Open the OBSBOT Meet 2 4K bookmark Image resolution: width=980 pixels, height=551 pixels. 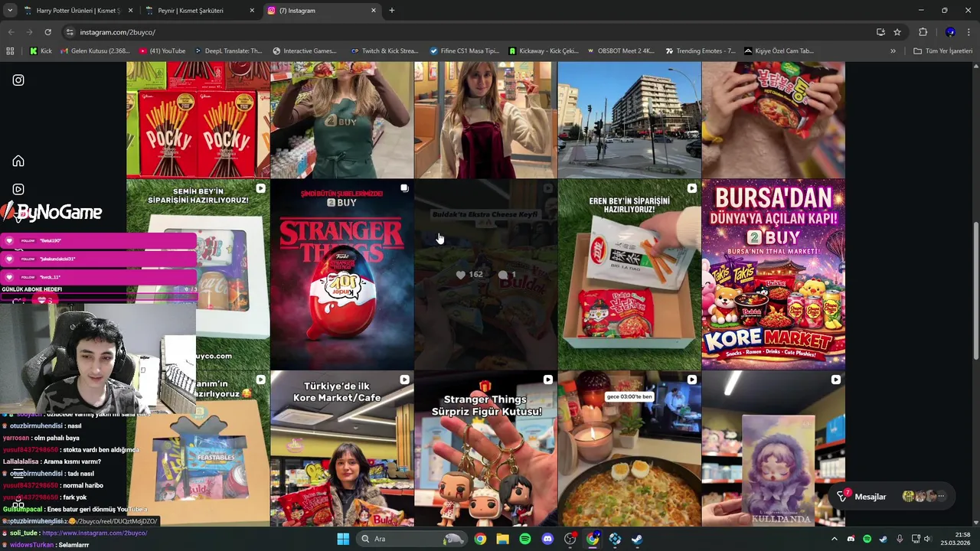pos(620,51)
